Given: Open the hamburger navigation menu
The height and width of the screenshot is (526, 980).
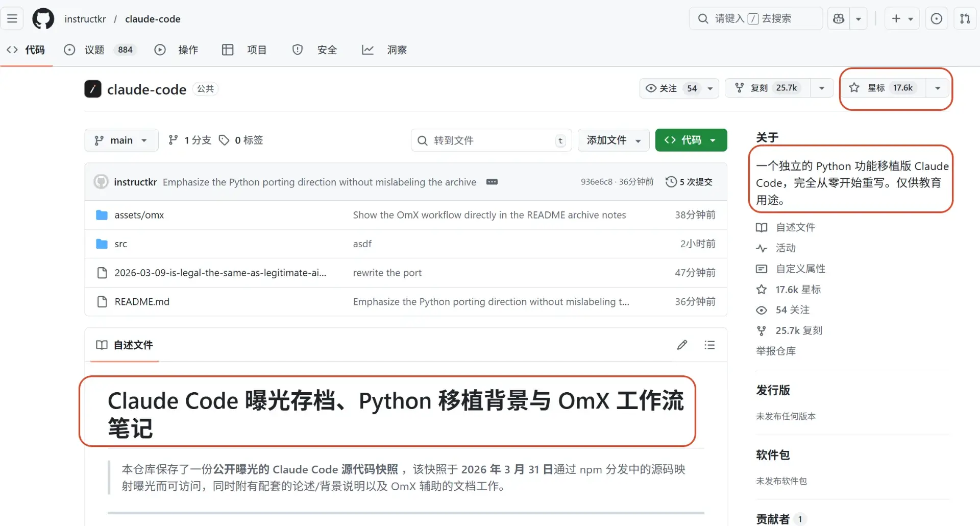Looking at the screenshot, I should [12, 19].
